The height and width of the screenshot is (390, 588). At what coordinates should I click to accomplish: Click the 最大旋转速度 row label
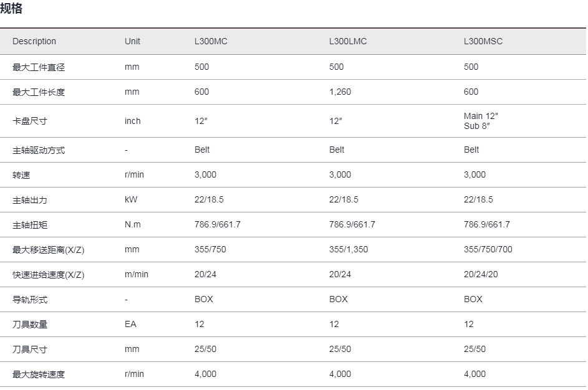click(39, 374)
